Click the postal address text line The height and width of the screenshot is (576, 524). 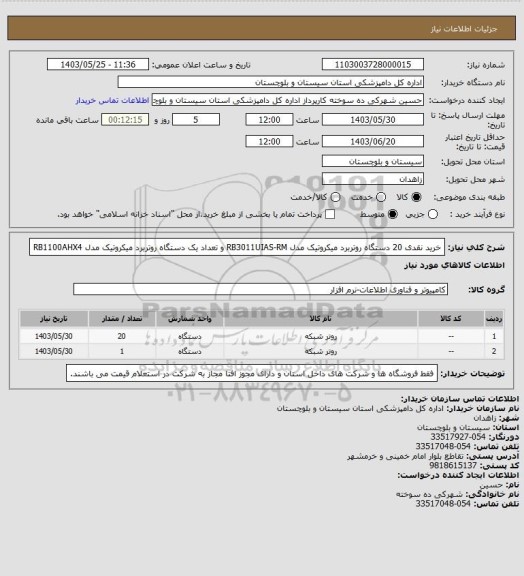(406, 456)
